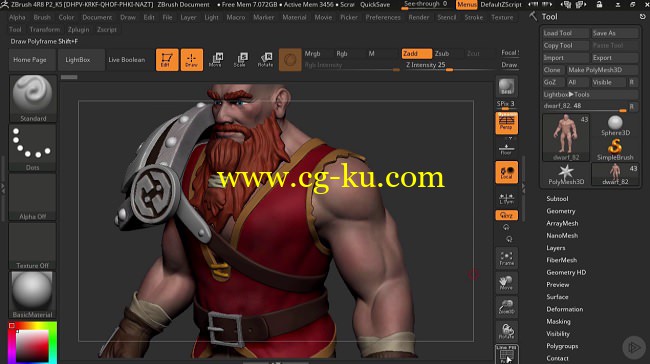The height and width of the screenshot is (364, 650).
Task: Select the SimpleBrush tool
Action: coord(615,150)
